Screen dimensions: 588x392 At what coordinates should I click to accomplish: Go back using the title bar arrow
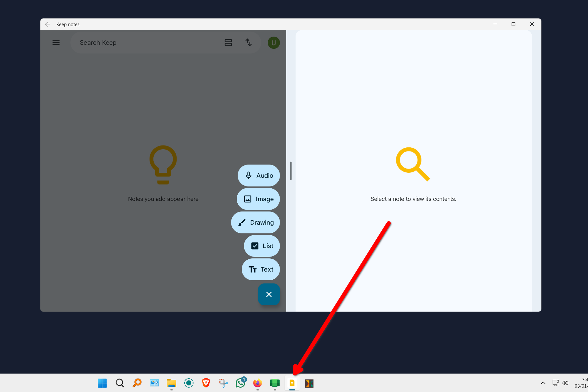(x=48, y=24)
